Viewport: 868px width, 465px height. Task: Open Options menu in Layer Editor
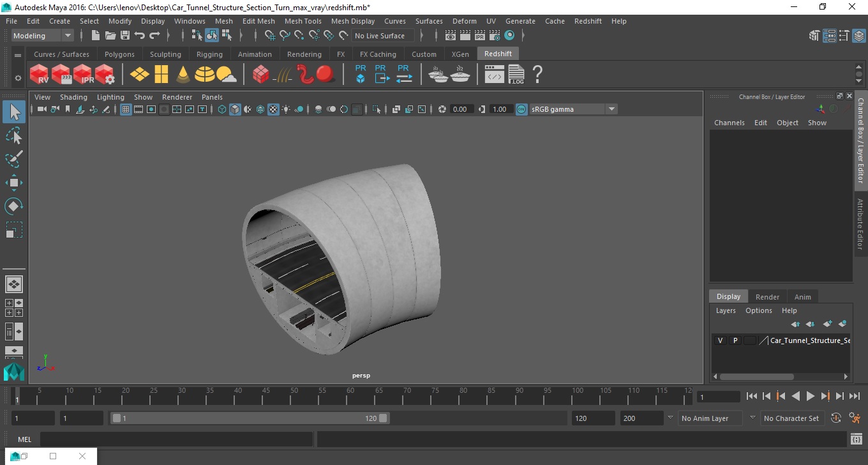[758, 310]
